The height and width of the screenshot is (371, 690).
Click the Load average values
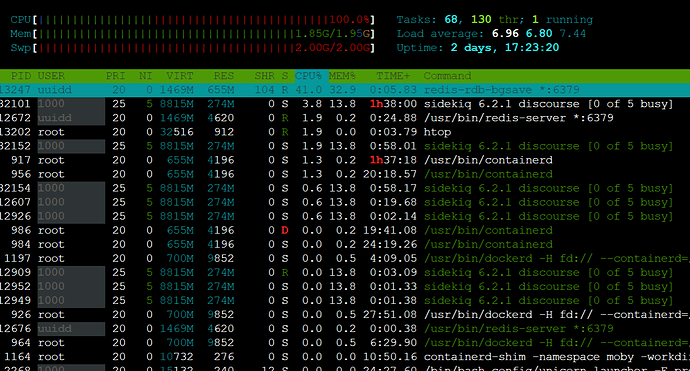[x=539, y=34]
